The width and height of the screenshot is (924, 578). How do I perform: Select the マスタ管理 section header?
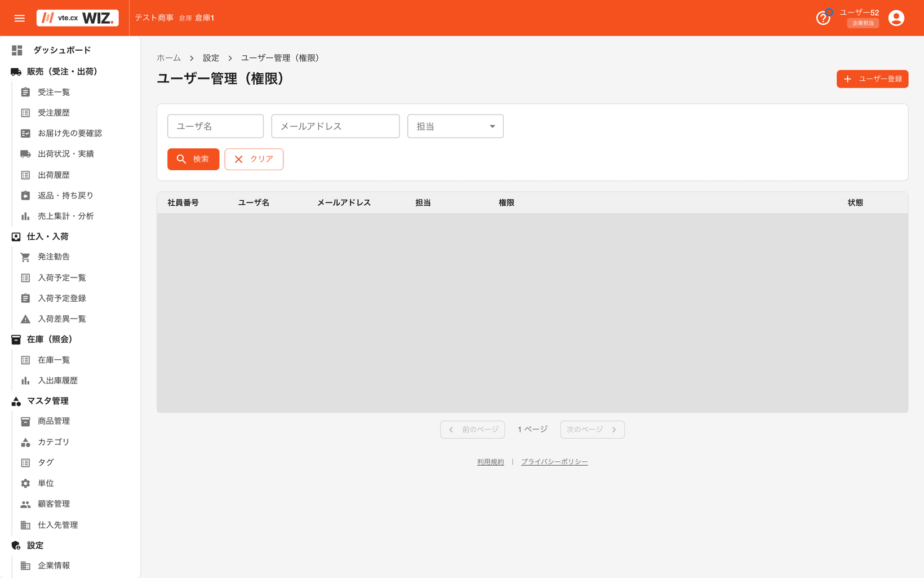click(48, 401)
